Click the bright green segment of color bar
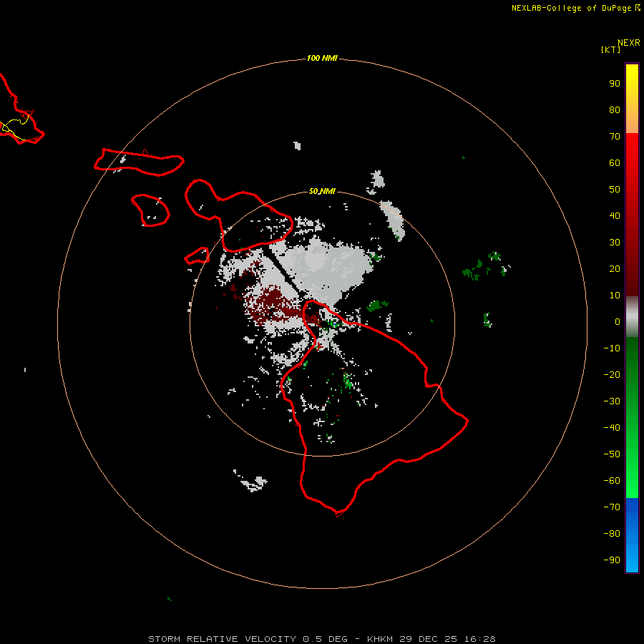The image size is (644, 644). [632, 417]
